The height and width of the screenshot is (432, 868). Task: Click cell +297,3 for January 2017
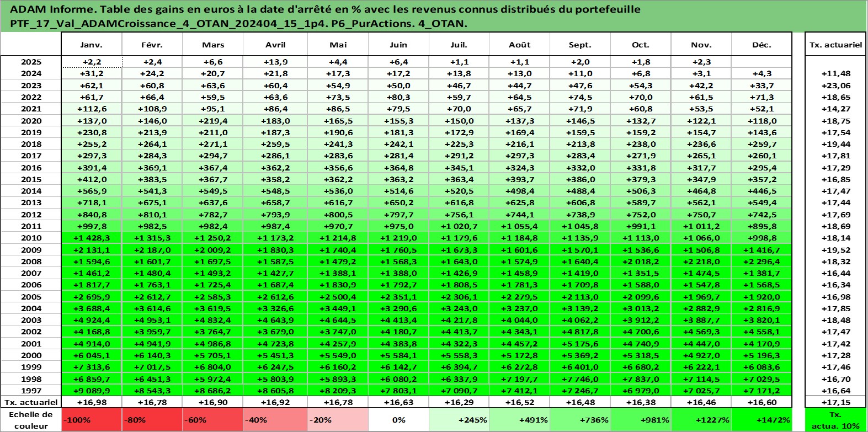(92, 156)
